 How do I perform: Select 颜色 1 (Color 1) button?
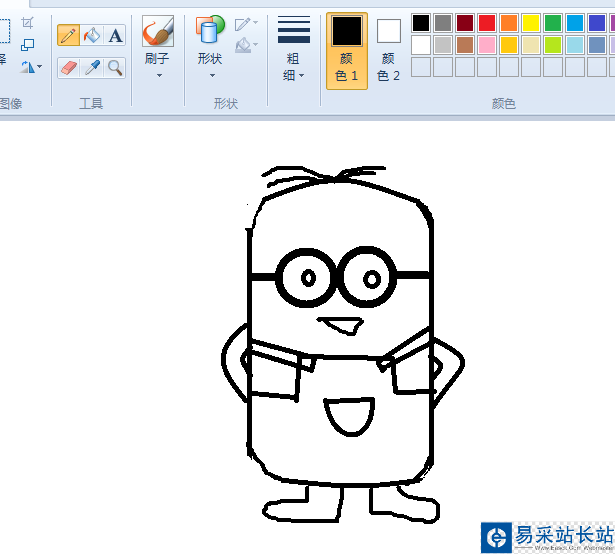click(347, 51)
